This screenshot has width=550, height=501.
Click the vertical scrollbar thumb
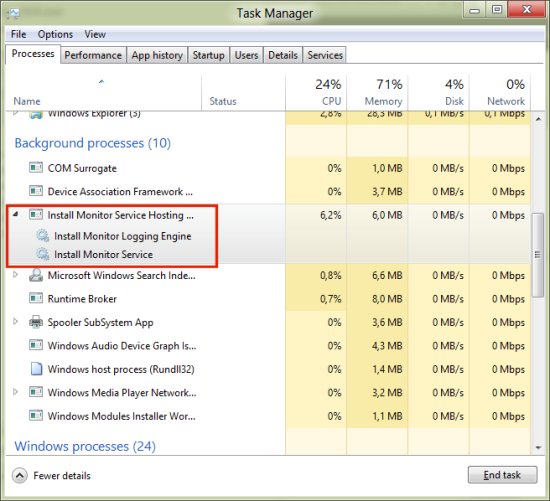[x=538, y=255]
